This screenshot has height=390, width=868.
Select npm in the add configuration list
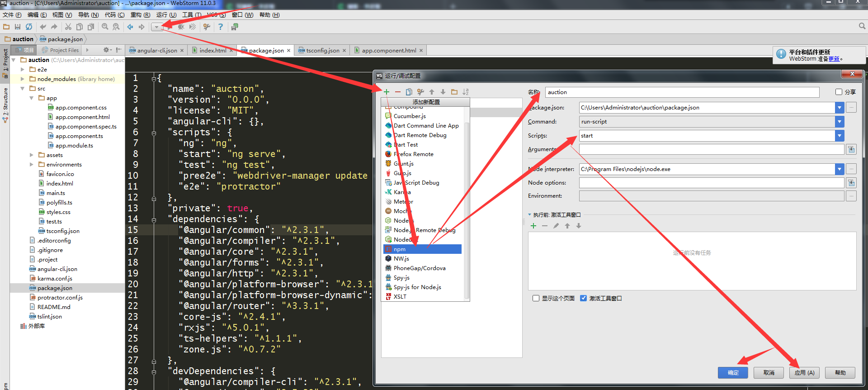[422, 249]
